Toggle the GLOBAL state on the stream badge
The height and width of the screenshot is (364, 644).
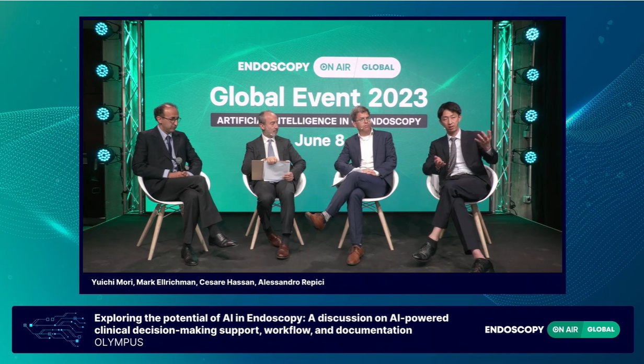click(x=600, y=330)
